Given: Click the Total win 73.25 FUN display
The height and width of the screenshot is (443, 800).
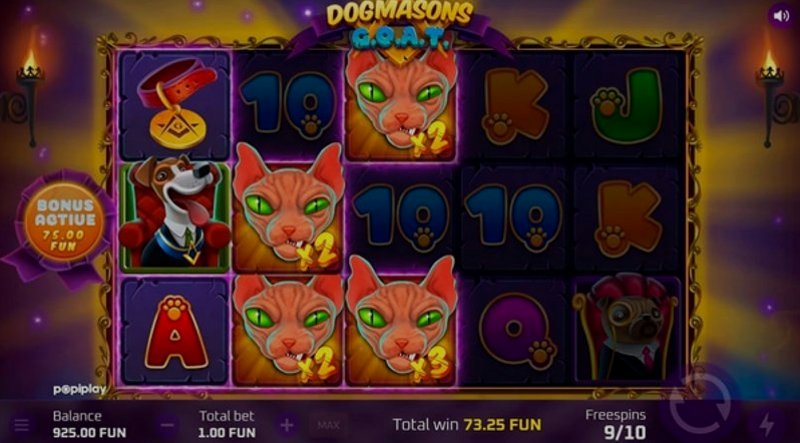Looking at the screenshot, I should point(466,424).
